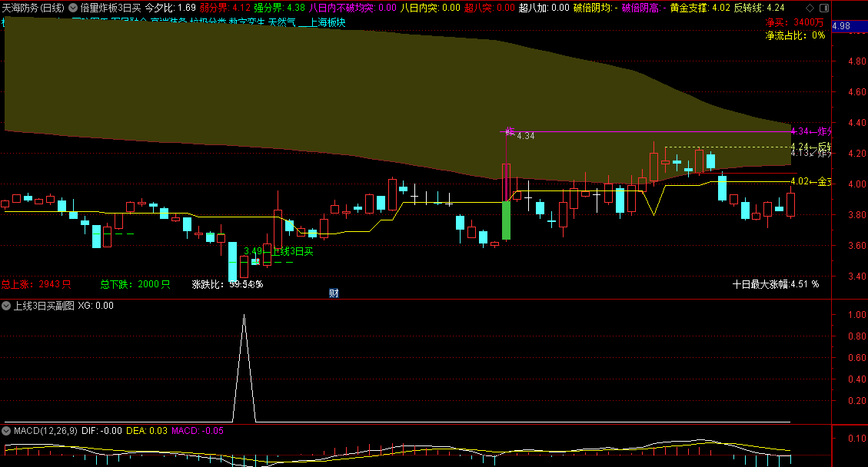Image resolution: width=868 pixels, height=467 pixels.
Task: Click the 3.40 price axis label
Action: (x=857, y=276)
